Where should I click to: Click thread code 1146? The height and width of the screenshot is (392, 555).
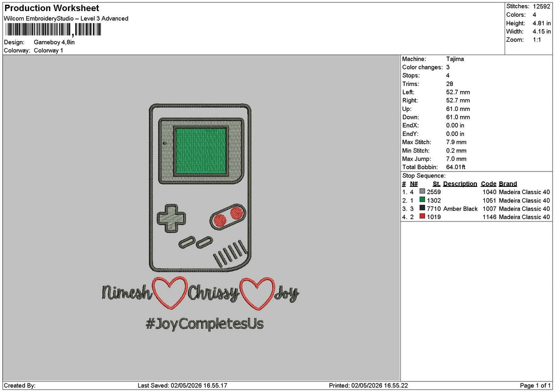tap(489, 217)
